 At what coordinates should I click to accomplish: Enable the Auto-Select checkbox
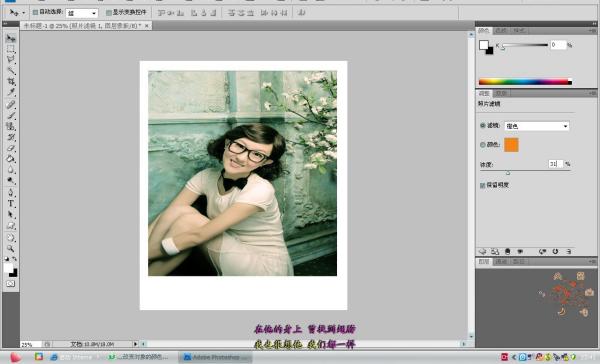35,13
